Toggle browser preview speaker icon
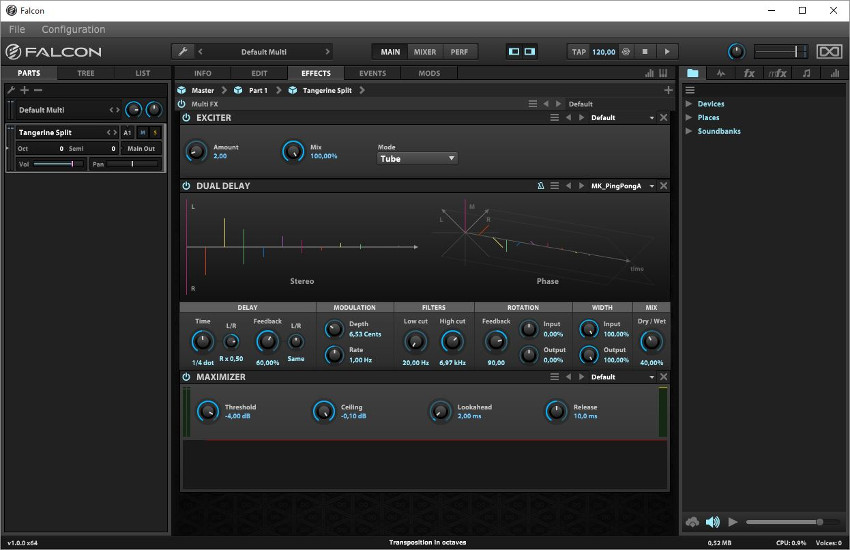The width and height of the screenshot is (850, 550). (x=712, y=522)
